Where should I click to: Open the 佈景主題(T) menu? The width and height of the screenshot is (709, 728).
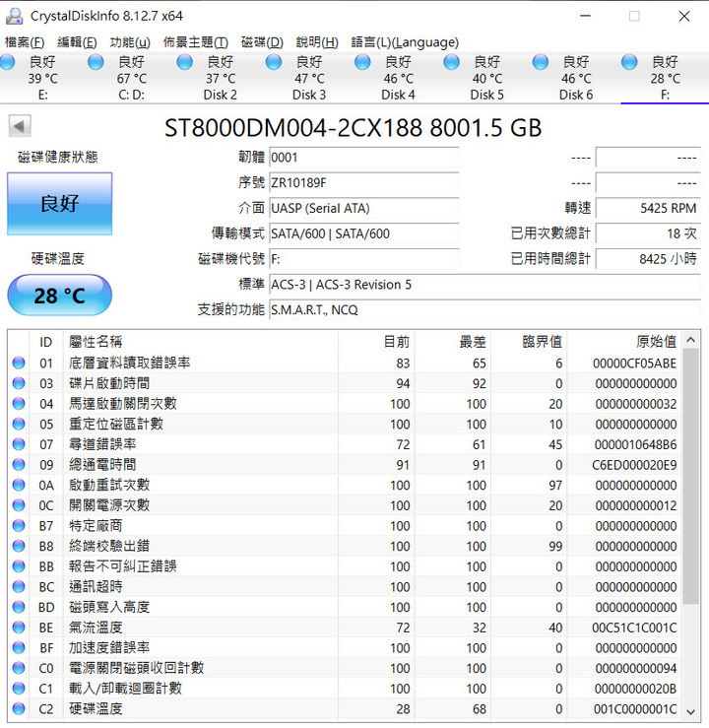click(x=195, y=42)
